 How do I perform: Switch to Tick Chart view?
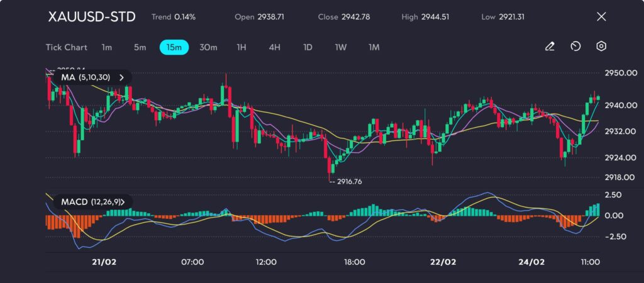pos(66,47)
